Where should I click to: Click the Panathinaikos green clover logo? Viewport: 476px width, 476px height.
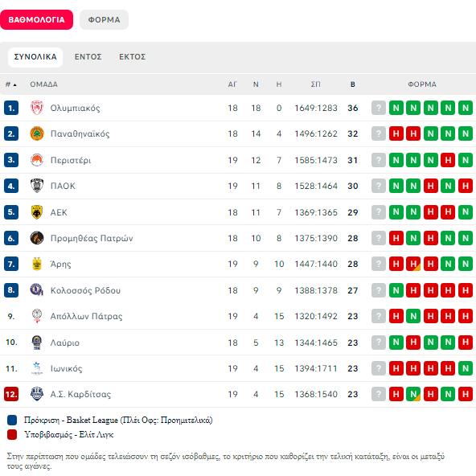click(37, 133)
